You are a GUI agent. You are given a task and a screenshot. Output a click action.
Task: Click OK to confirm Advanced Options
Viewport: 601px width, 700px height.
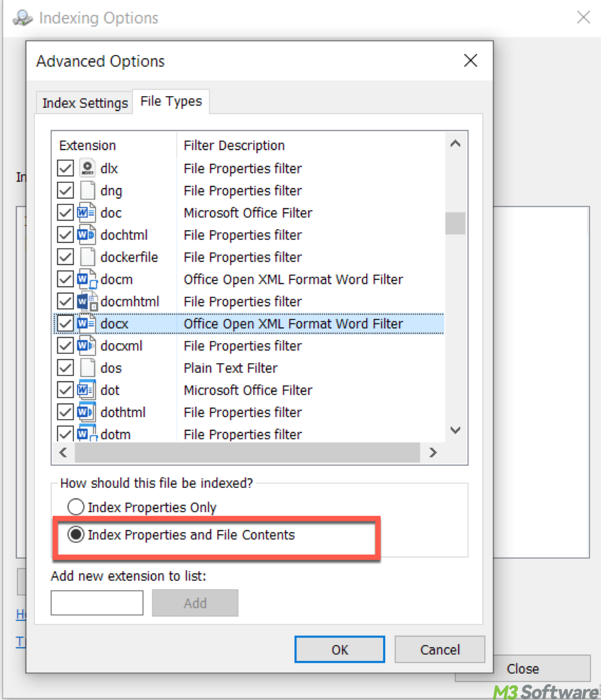(340, 649)
